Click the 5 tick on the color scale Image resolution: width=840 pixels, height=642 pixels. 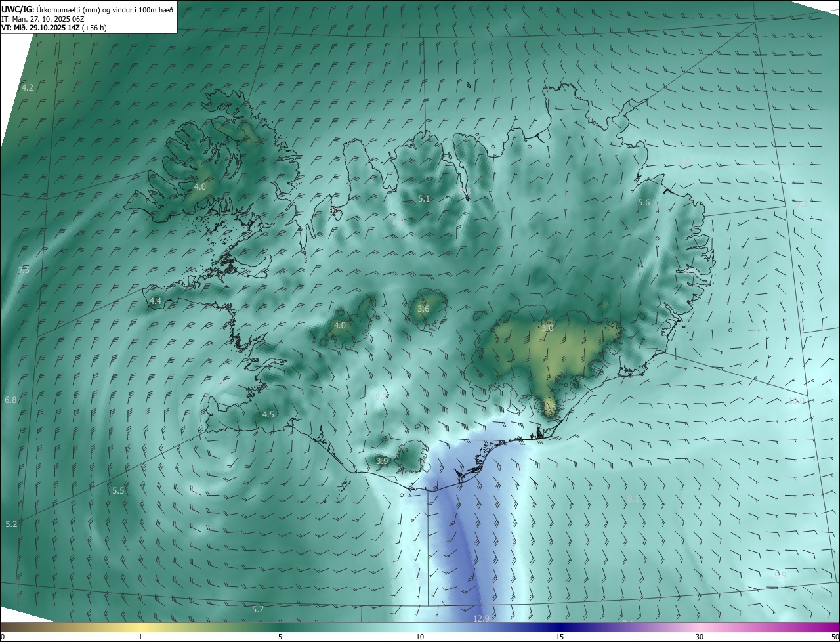click(x=280, y=637)
